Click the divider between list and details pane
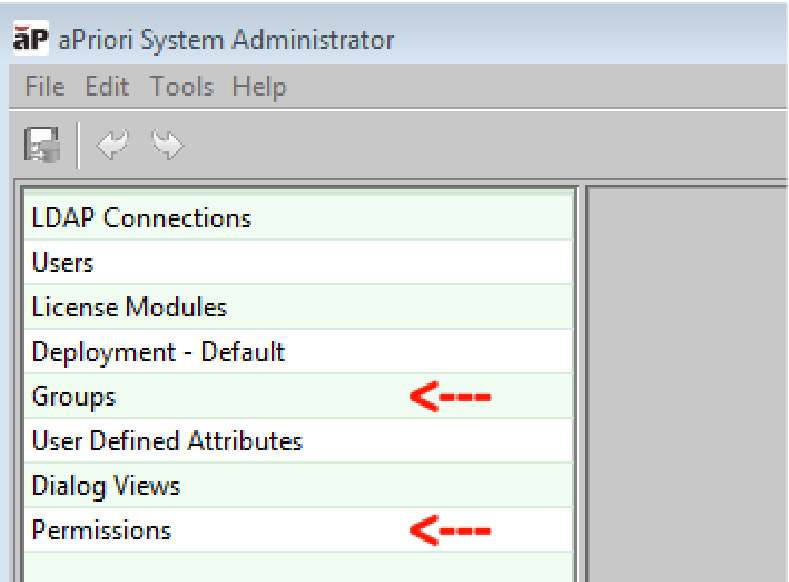Screen dimensions: 789x582 point(581,380)
